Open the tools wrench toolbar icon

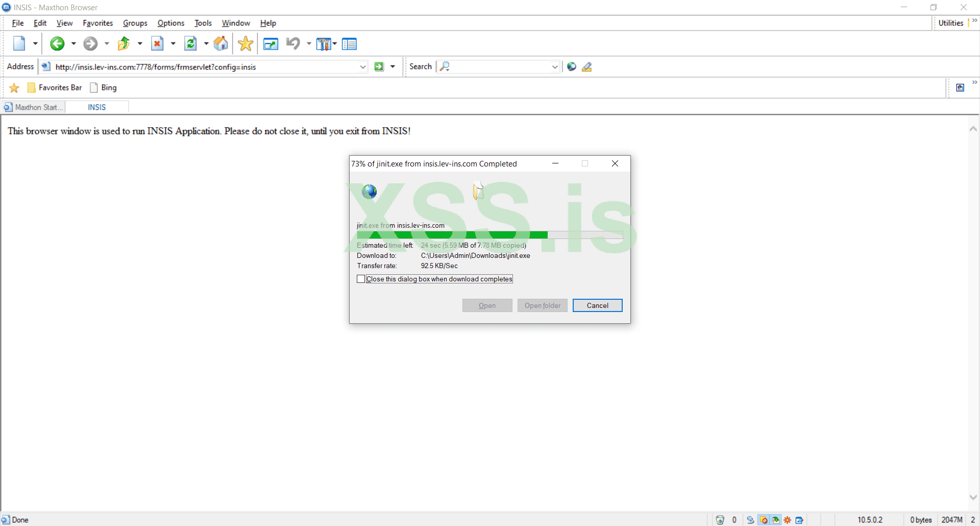click(x=324, y=44)
